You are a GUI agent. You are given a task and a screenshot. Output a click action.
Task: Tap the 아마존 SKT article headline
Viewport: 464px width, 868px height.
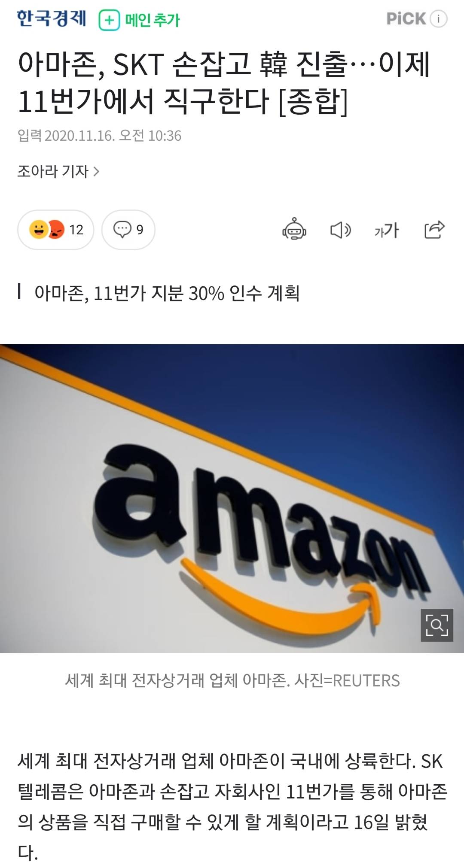click(x=224, y=82)
